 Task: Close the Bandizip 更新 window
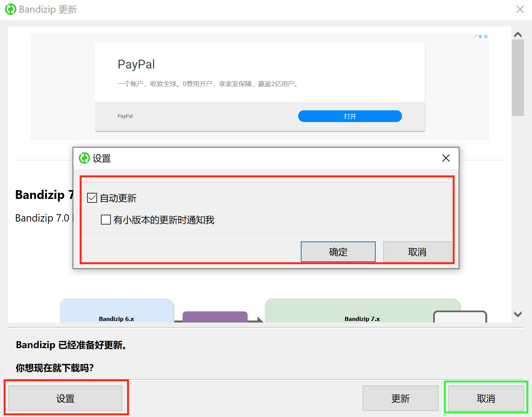[520, 9]
